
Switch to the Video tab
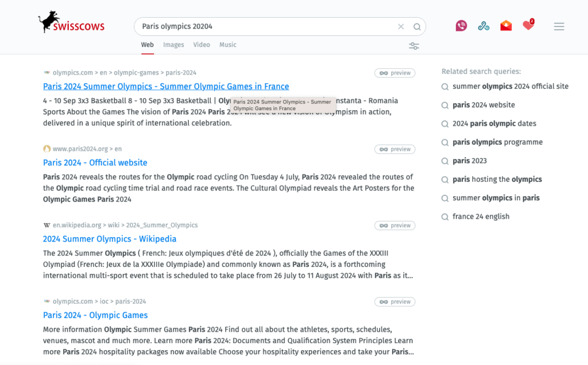[202, 45]
